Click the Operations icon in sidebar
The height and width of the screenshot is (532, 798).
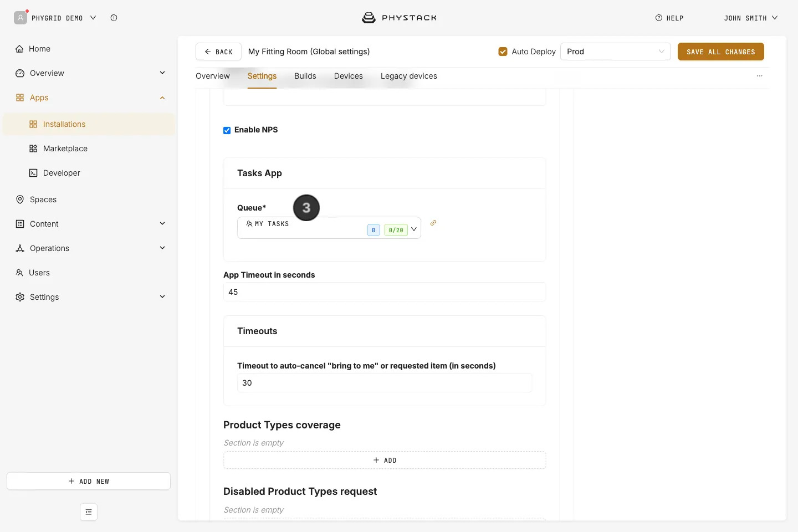20,248
